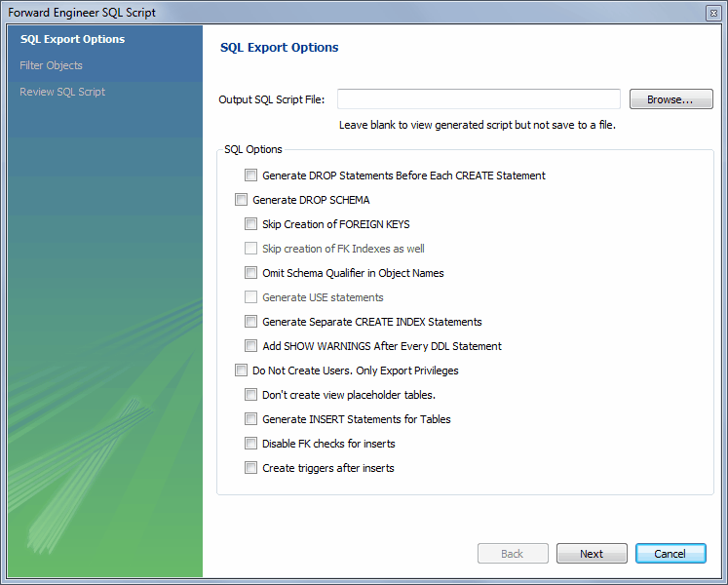728x585 pixels.
Task: Click the Next button
Action: pyautogui.click(x=592, y=554)
